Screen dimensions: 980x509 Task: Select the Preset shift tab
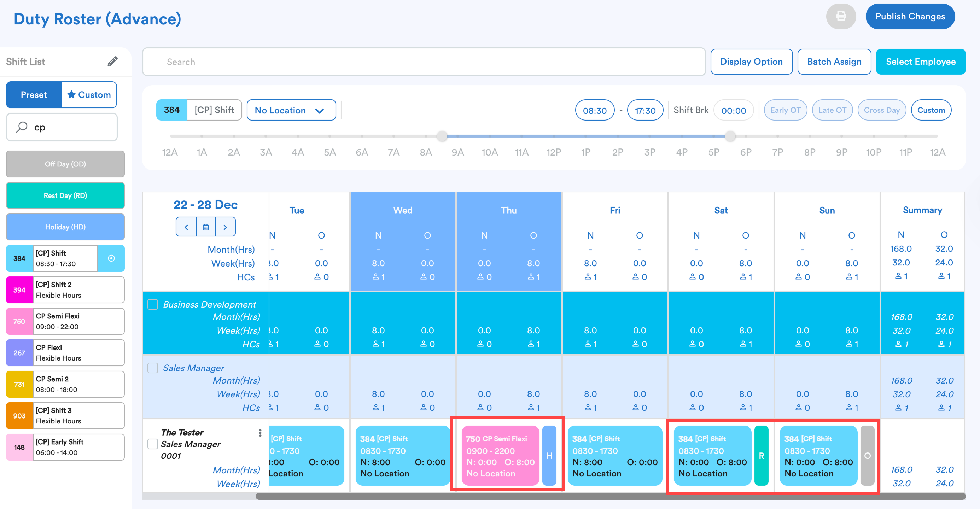[x=34, y=95]
